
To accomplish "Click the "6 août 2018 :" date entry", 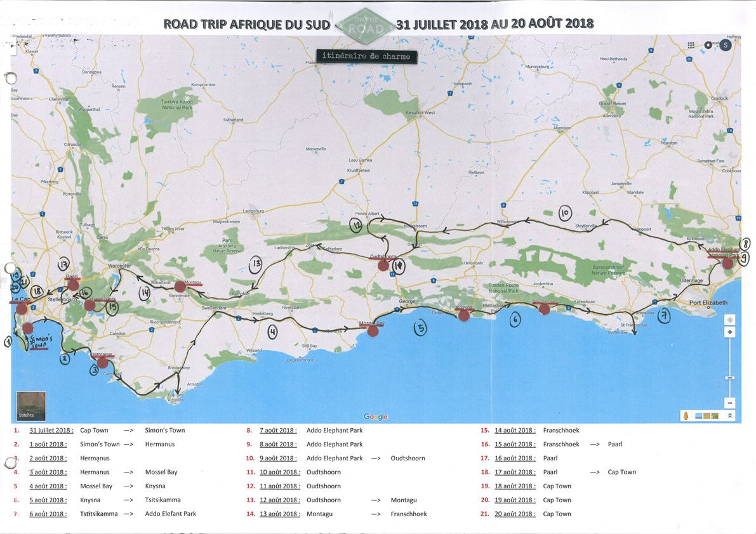I will tap(48, 514).
